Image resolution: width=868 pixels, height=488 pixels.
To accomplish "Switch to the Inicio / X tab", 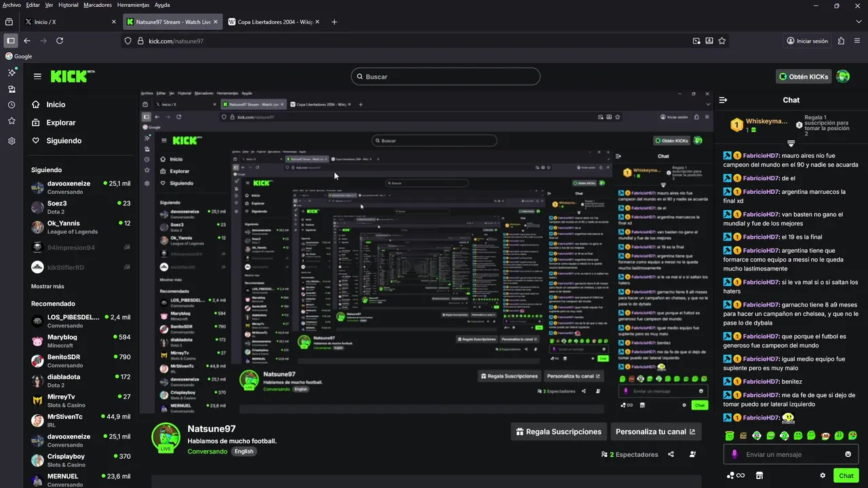I will [x=71, y=22].
